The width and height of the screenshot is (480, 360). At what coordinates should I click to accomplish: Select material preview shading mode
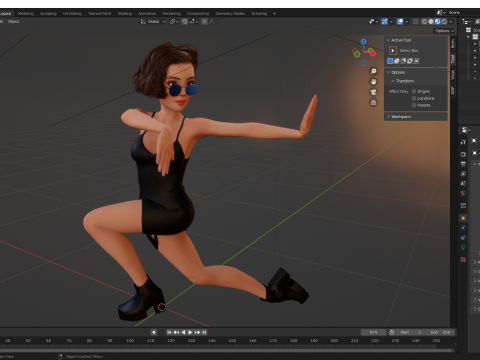[438, 22]
